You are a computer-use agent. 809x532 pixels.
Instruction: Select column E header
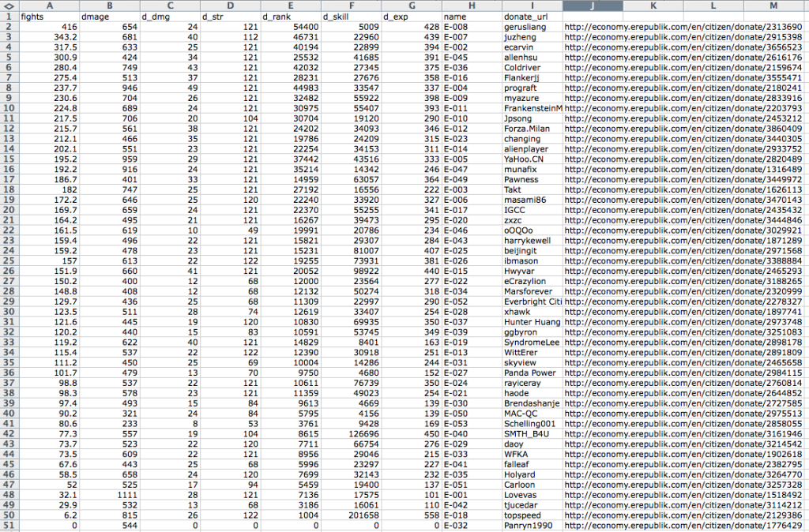(x=290, y=5)
